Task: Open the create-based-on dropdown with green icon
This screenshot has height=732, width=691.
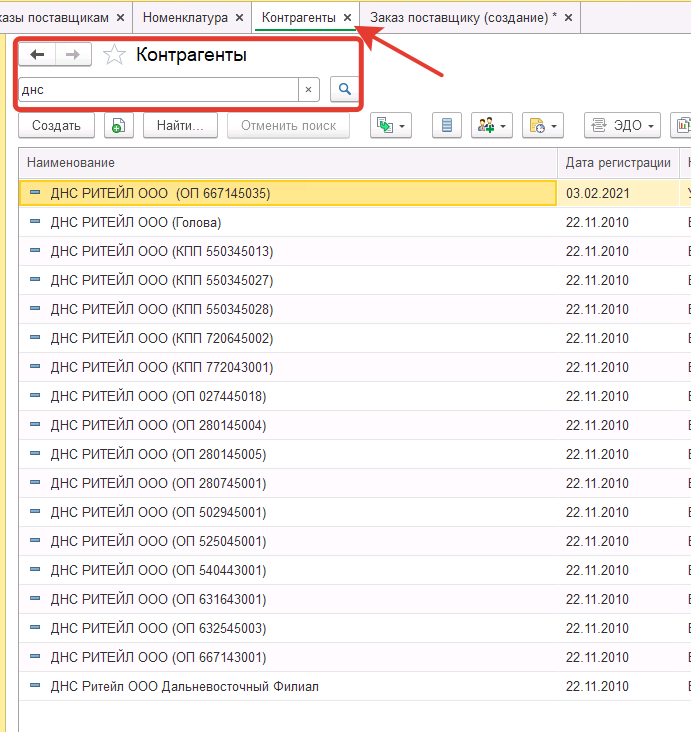Action: click(391, 126)
